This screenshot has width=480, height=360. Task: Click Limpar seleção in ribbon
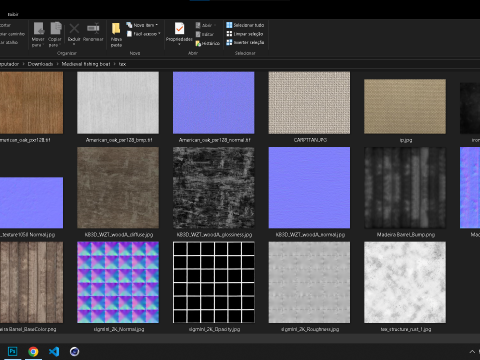(245, 34)
